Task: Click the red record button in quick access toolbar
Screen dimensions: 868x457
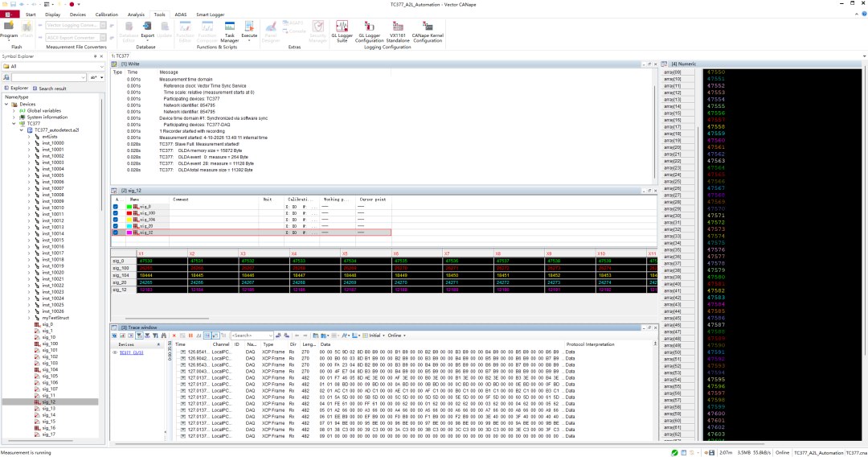Action: [72, 5]
